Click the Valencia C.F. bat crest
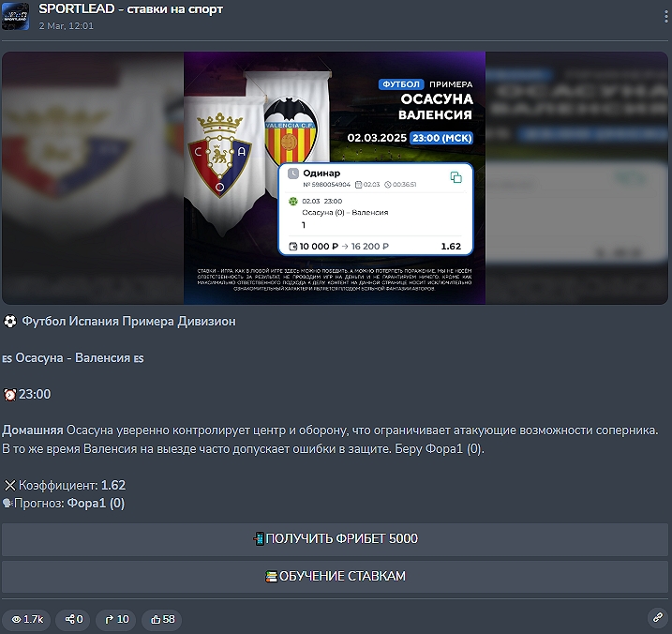This screenshot has height=634, width=672. coord(289,143)
